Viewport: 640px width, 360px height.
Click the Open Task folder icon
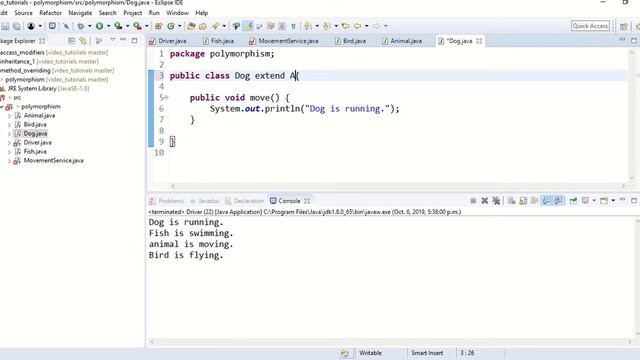[203, 26]
